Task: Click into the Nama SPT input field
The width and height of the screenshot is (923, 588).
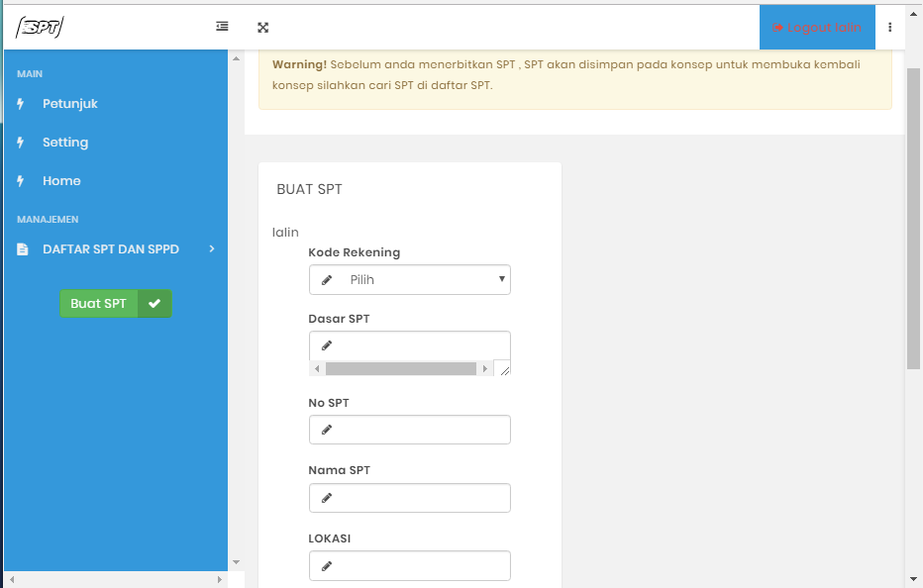Action: click(x=422, y=498)
